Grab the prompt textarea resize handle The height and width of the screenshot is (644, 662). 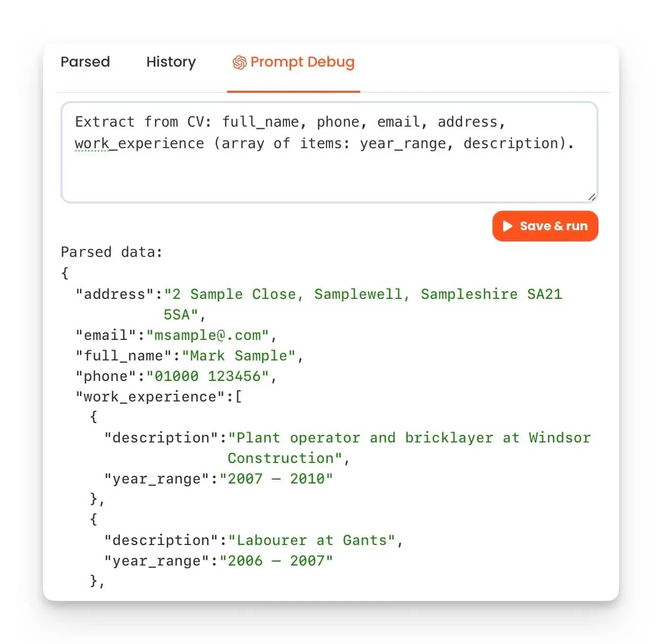click(x=592, y=197)
